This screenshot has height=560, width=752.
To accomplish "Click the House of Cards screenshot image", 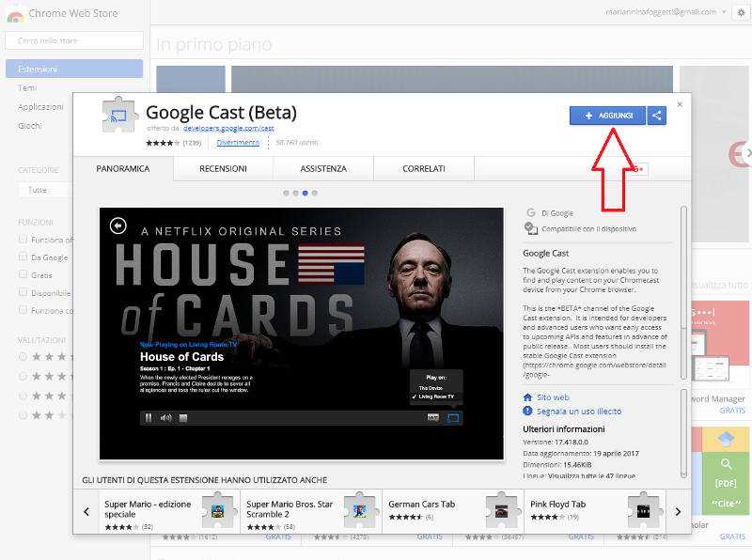I will tap(301, 334).
